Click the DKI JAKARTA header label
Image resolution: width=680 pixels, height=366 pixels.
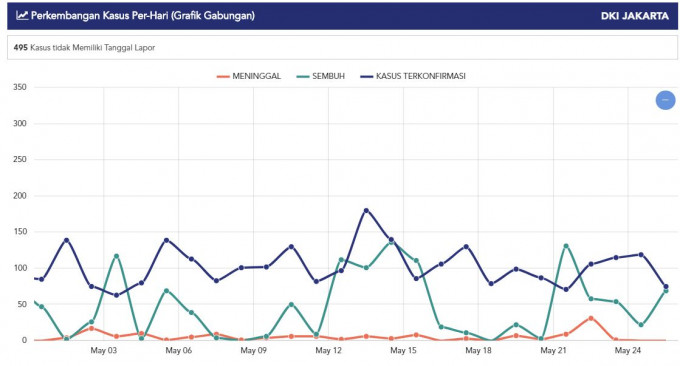pyautogui.click(x=634, y=16)
